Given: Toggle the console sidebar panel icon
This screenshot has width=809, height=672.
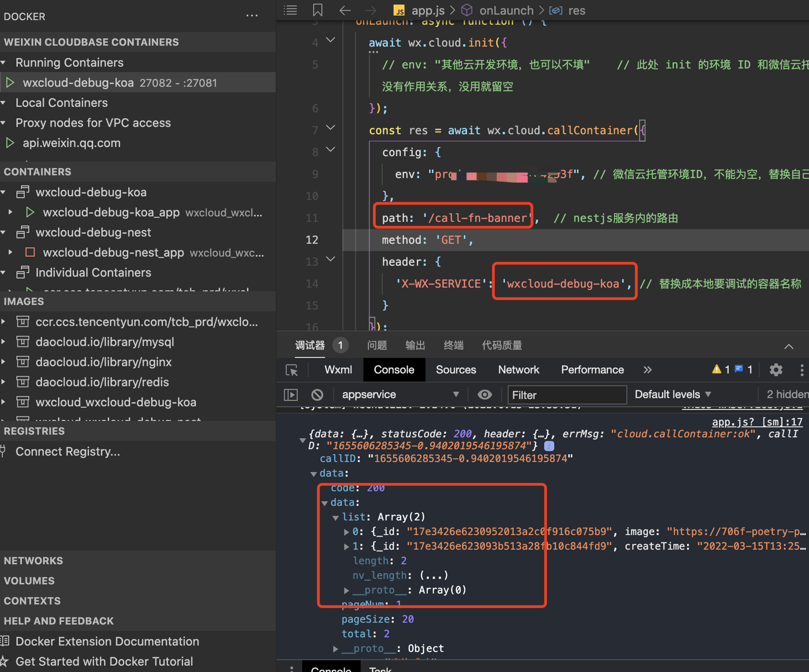Looking at the screenshot, I should [291, 394].
